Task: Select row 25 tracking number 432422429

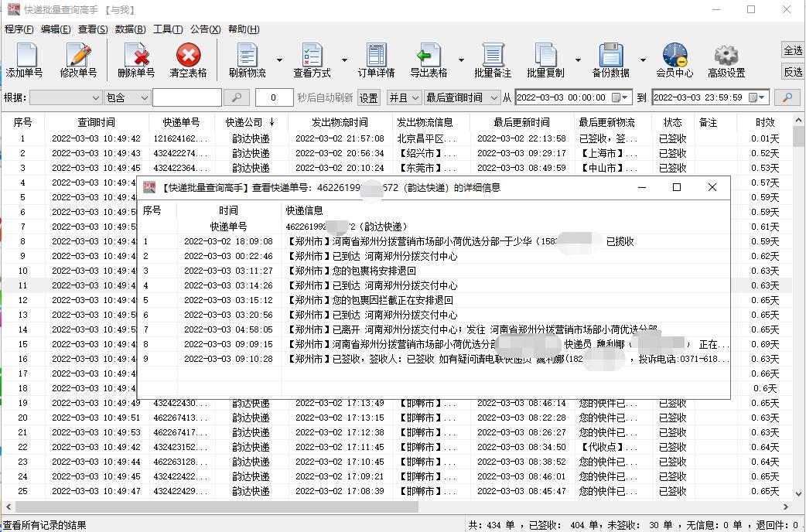Action: tap(397, 491)
